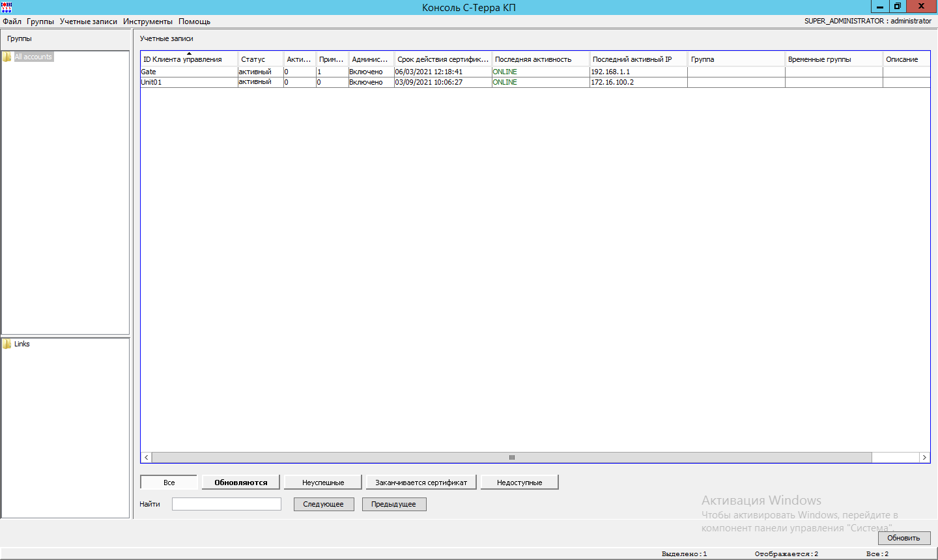The height and width of the screenshot is (560, 938).
Task: Click the horizontal scrollbar thumb
Action: 511,458
